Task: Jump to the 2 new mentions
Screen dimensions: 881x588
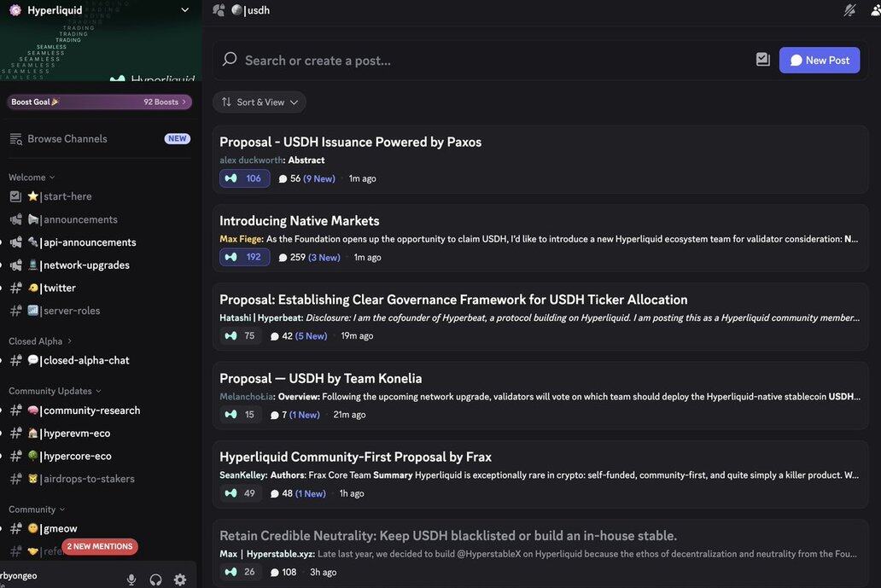Action: [x=100, y=546]
